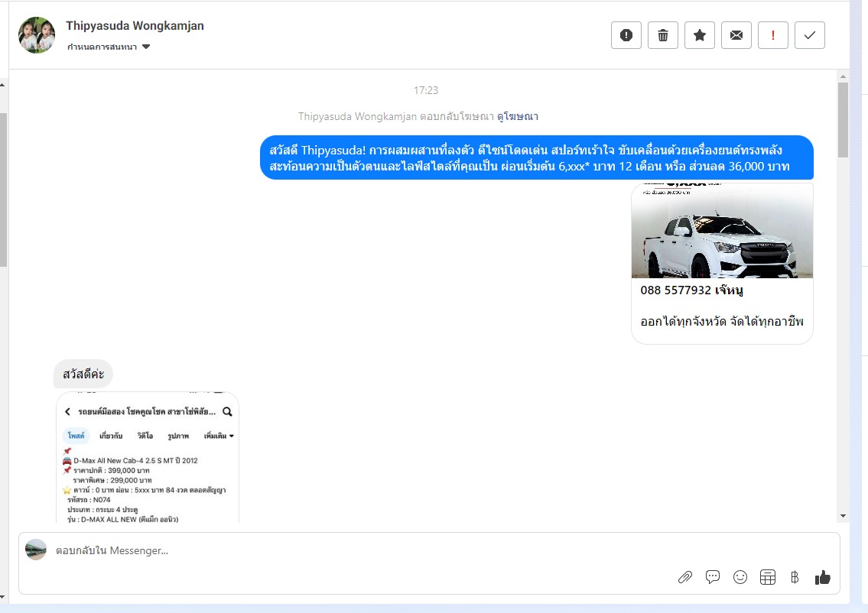Delete conversation using trash icon
Image resolution: width=868 pixels, height=613 pixels.
point(662,35)
